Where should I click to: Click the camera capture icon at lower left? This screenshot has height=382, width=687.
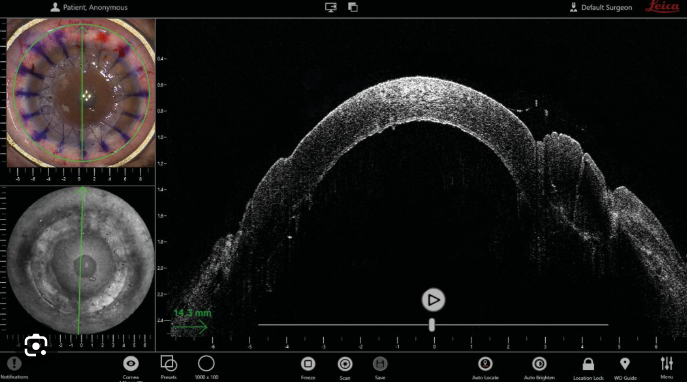point(35,345)
